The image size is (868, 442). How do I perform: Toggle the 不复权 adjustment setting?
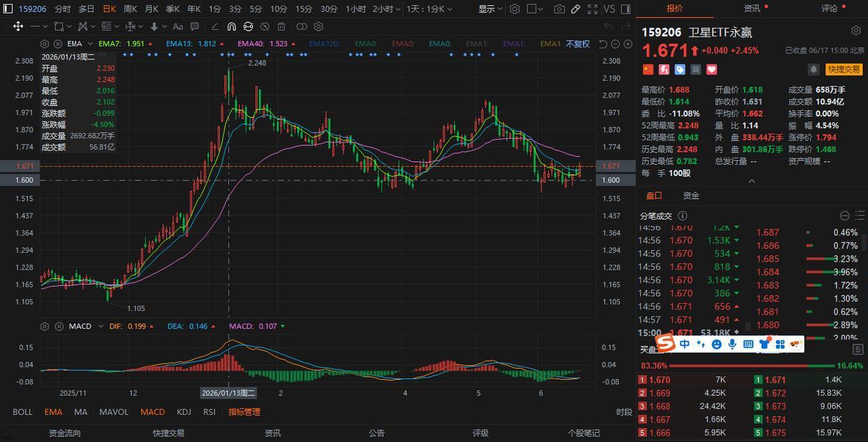coord(578,44)
